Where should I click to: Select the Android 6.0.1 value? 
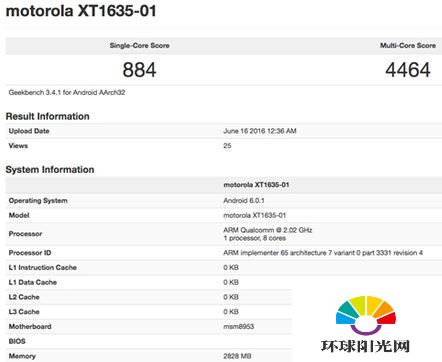pyautogui.click(x=244, y=201)
